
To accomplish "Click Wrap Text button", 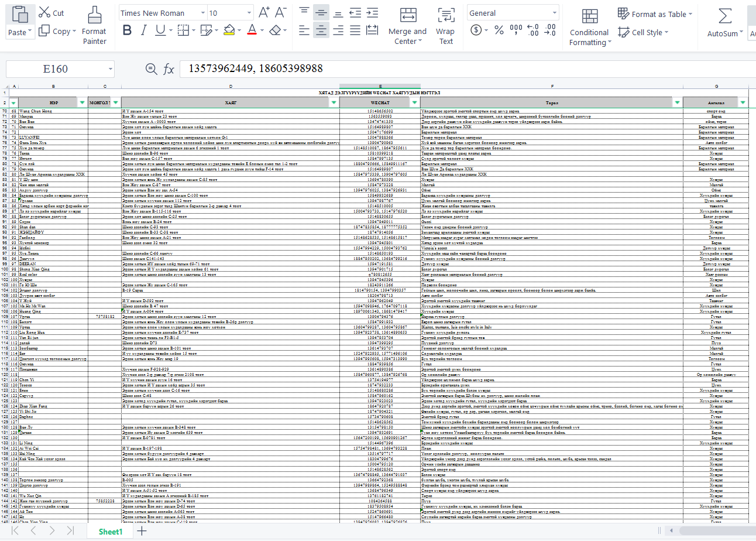I will click(x=446, y=26).
